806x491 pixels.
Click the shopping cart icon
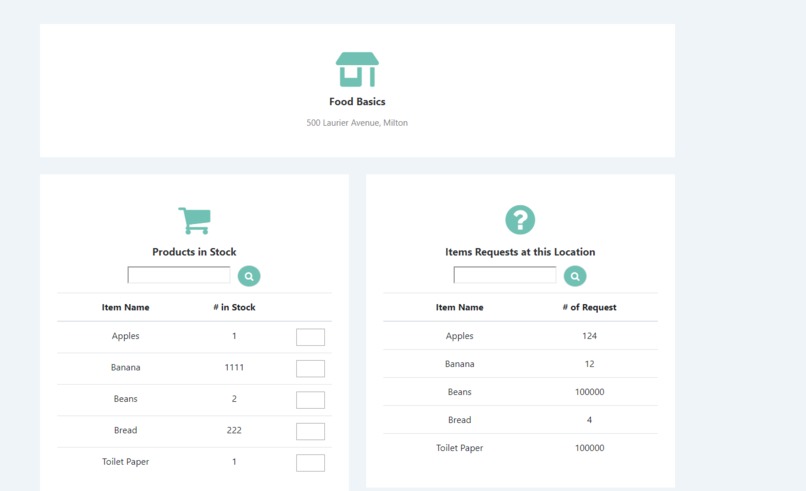point(195,221)
